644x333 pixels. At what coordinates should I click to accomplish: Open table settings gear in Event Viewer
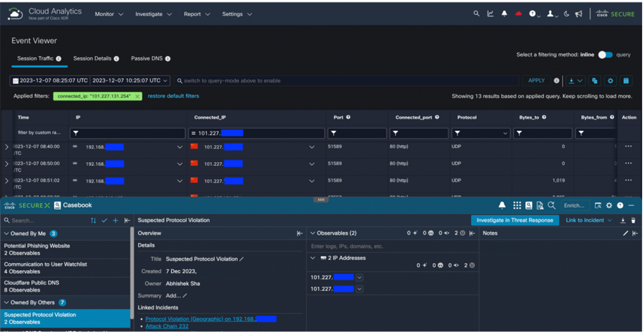[x=610, y=80]
